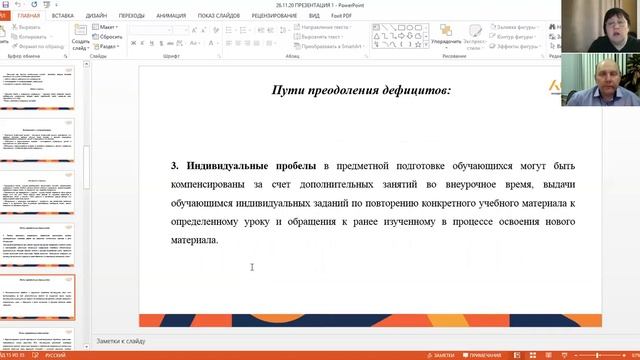Open Эффекты фигуры shape effects
The image size is (640, 360).
pyautogui.click(x=516, y=47)
